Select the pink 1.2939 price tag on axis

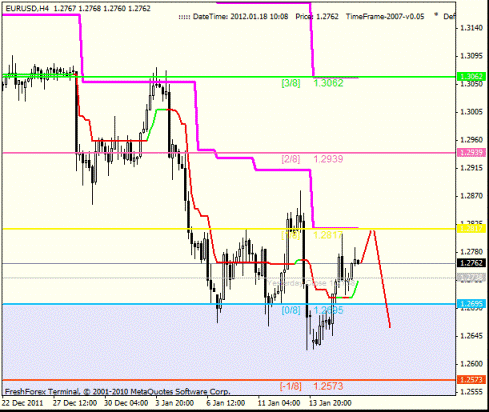[x=472, y=153]
